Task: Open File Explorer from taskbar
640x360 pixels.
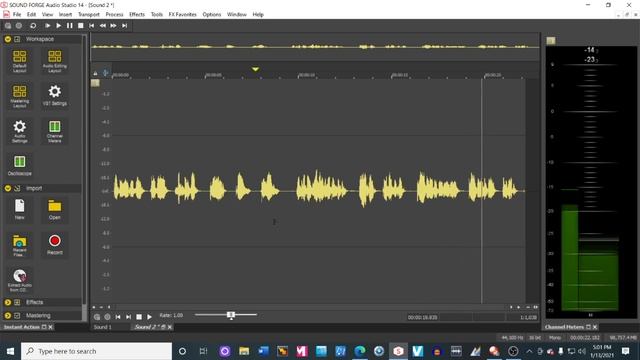Action: coord(244,351)
